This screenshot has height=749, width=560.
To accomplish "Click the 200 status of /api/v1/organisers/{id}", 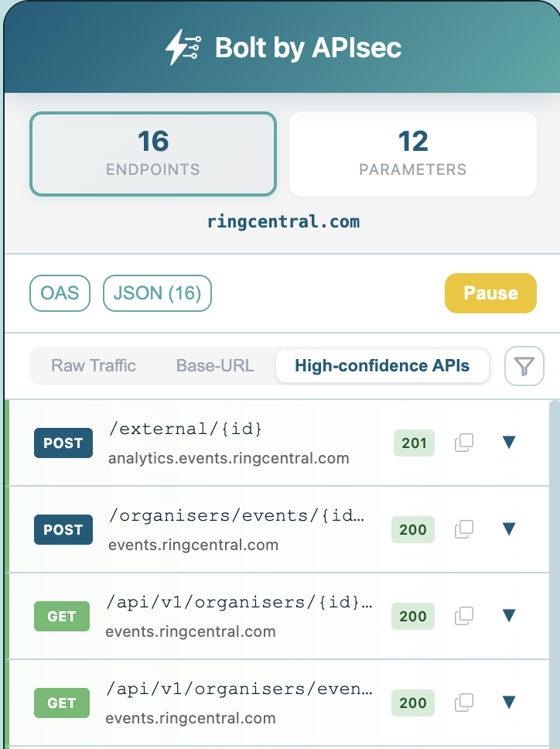I will 413,616.
